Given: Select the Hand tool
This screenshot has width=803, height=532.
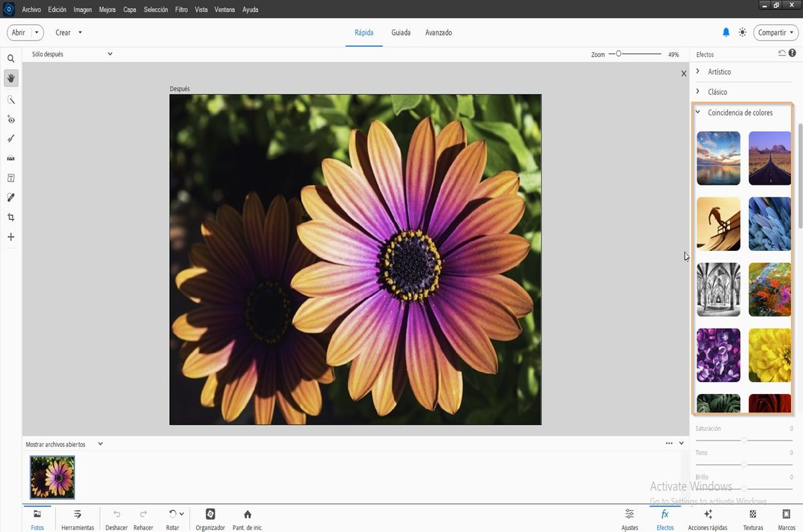Looking at the screenshot, I should (11, 78).
